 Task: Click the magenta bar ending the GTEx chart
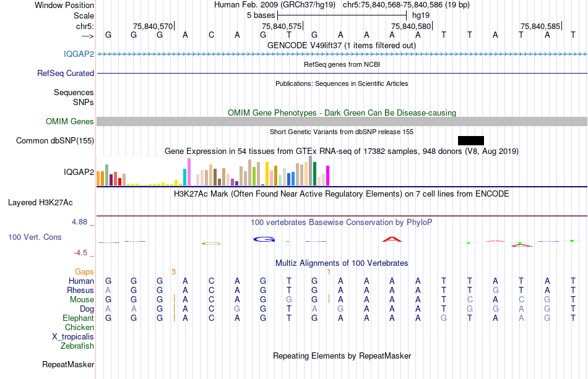(328, 176)
